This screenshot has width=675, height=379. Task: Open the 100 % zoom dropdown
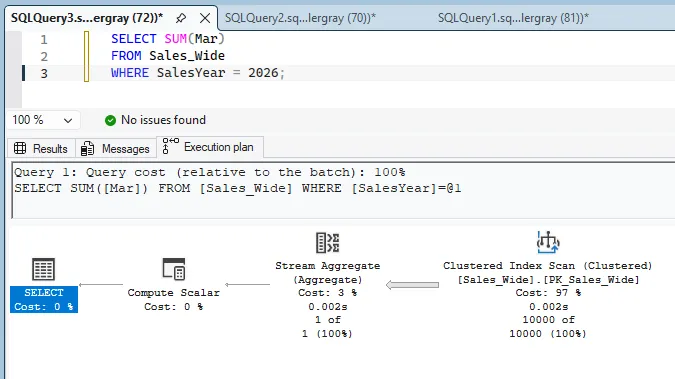point(68,121)
